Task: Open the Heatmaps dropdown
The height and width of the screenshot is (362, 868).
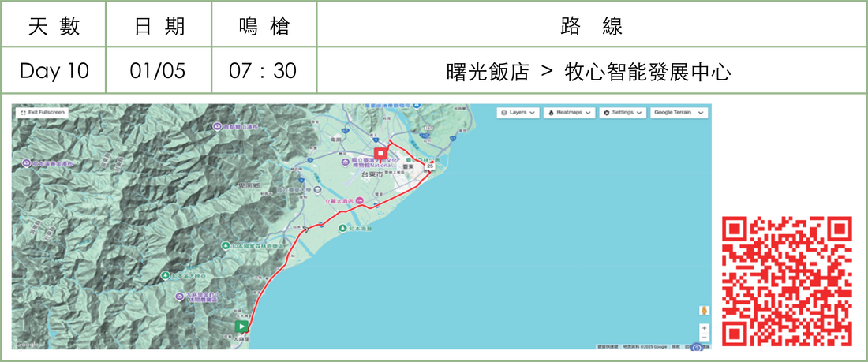Action: [x=570, y=112]
